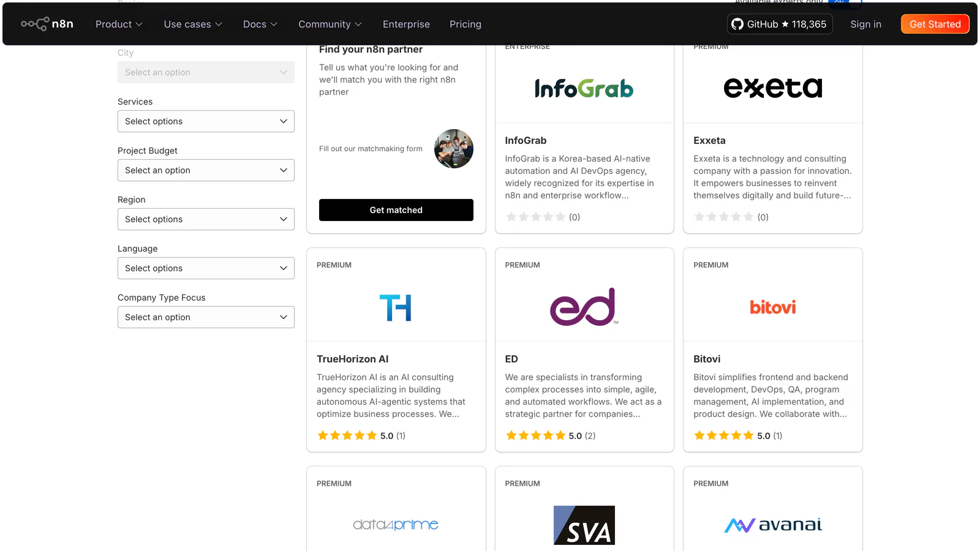Expand the Docs menu

tap(260, 24)
